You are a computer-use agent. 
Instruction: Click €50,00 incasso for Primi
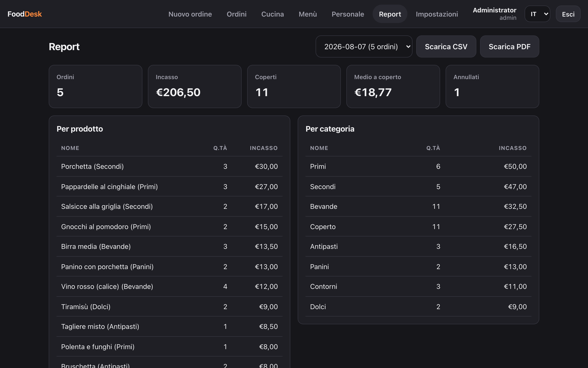515,166
